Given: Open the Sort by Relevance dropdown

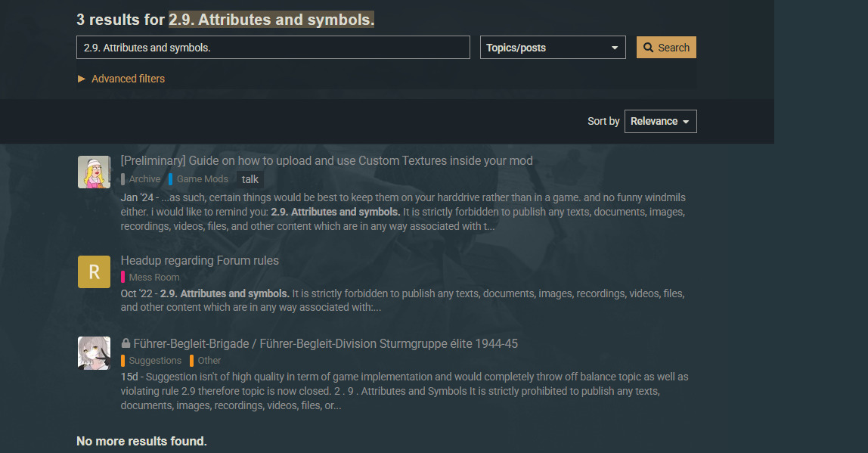Looking at the screenshot, I should (x=660, y=121).
